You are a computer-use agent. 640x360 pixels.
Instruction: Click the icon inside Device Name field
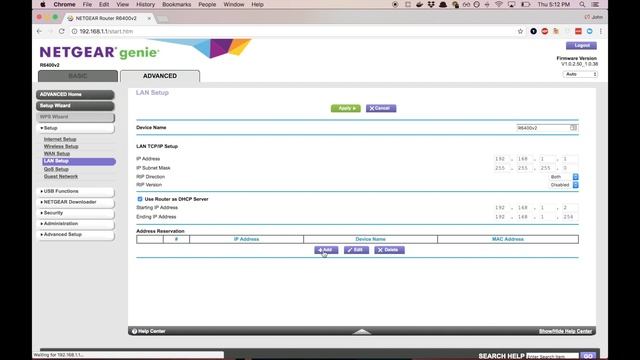(x=573, y=128)
